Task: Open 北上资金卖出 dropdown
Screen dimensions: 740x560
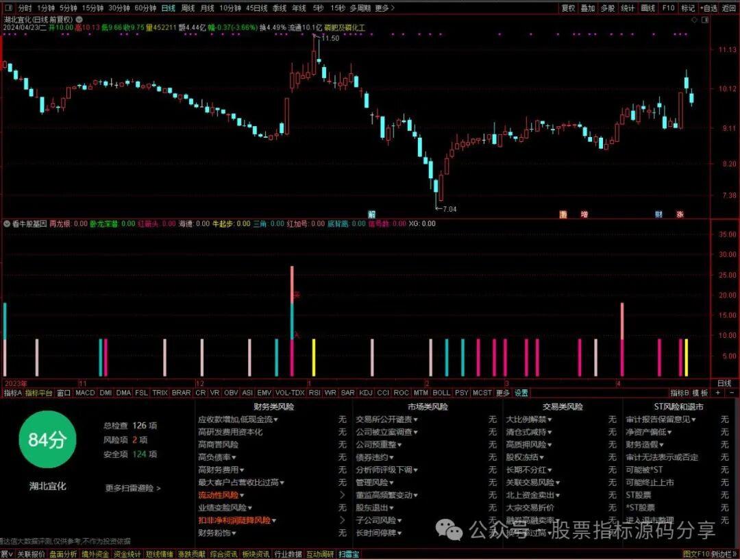Action: pos(533,495)
